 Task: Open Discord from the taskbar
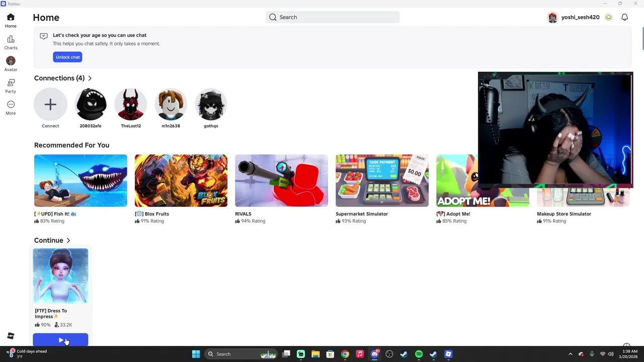pyautogui.click(x=374, y=354)
